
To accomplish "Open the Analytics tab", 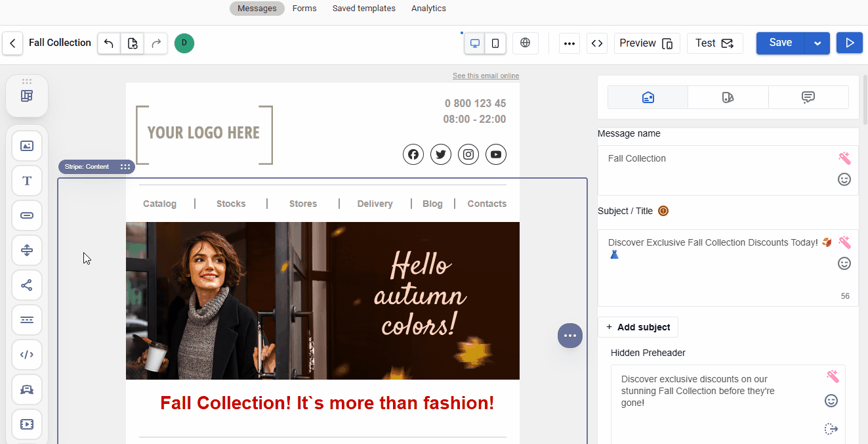I will tap(428, 9).
